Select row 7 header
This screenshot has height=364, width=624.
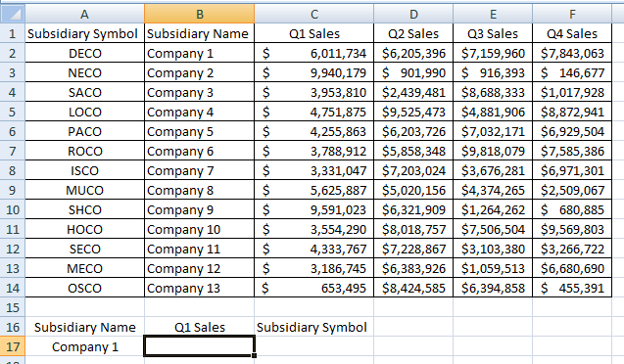(x=13, y=151)
